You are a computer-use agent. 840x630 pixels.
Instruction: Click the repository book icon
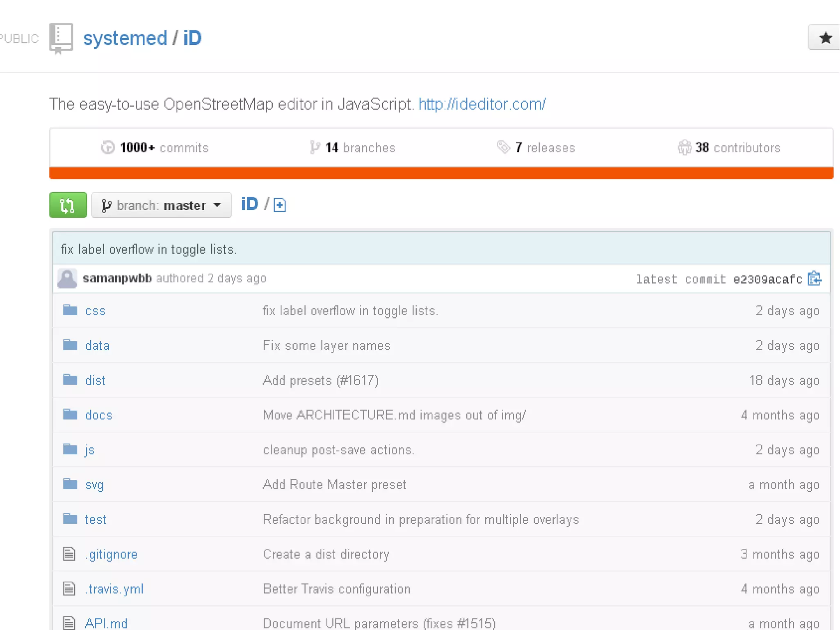61,38
